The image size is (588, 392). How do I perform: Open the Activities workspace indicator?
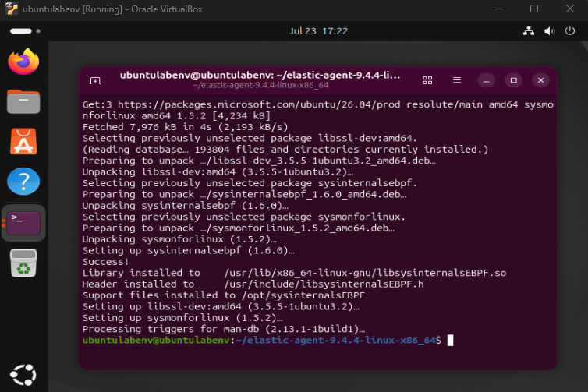tap(25, 30)
